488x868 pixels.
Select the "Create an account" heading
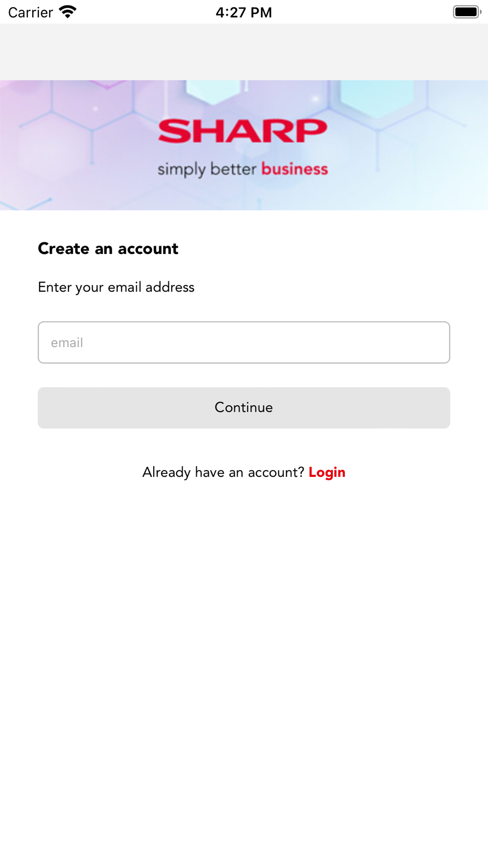pyautogui.click(x=108, y=248)
